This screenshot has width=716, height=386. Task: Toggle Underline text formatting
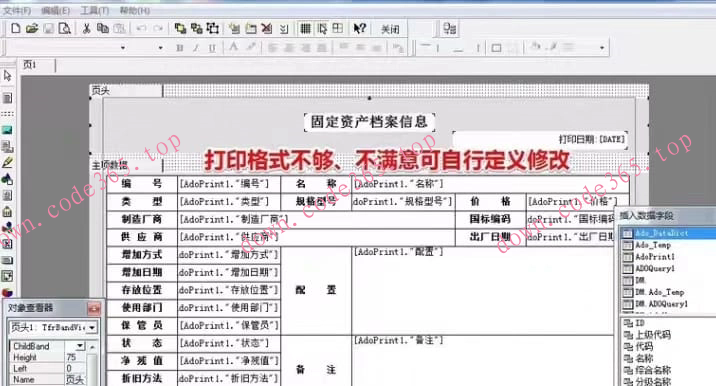[212, 48]
